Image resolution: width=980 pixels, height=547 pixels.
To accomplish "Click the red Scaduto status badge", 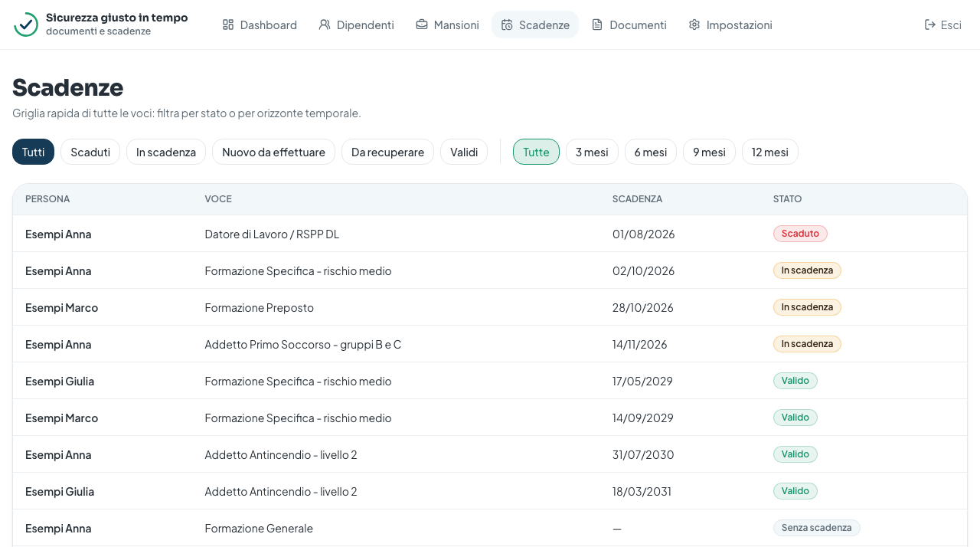I will pos(800,234).
